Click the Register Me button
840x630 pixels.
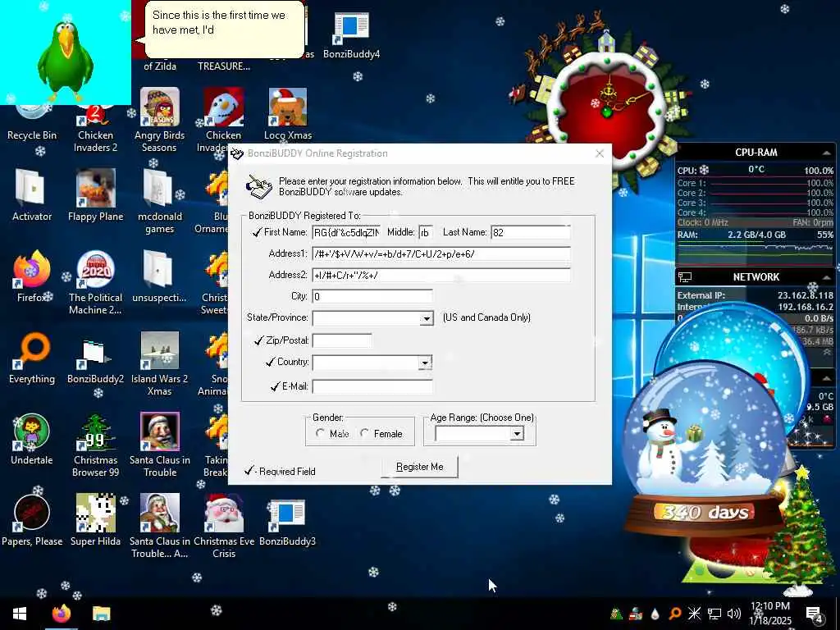click(x=419, y=467)
